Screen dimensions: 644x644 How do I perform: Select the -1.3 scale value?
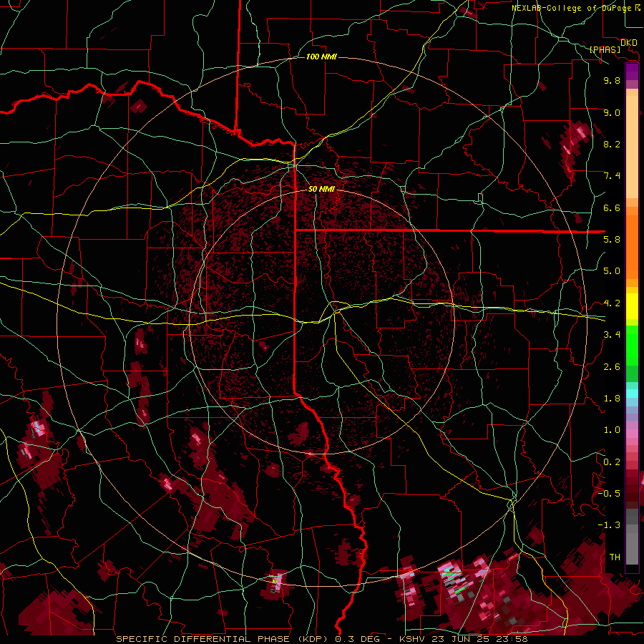click(x=609, y=525)
